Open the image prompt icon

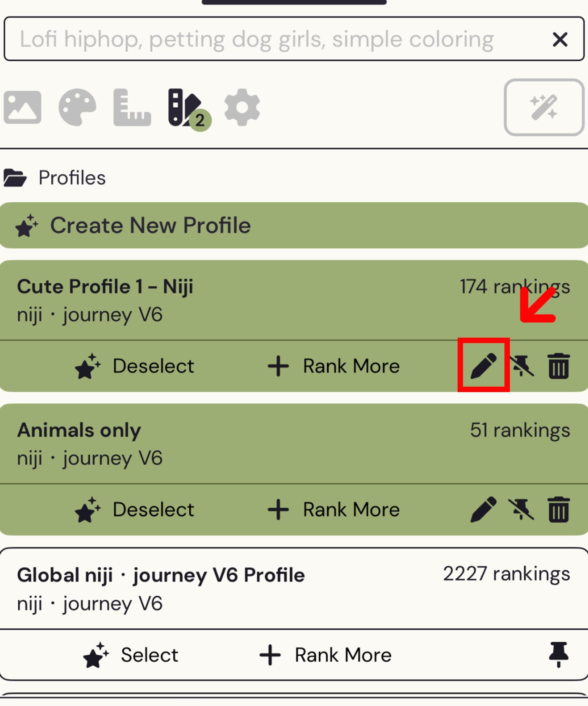(x=22, y=107)
